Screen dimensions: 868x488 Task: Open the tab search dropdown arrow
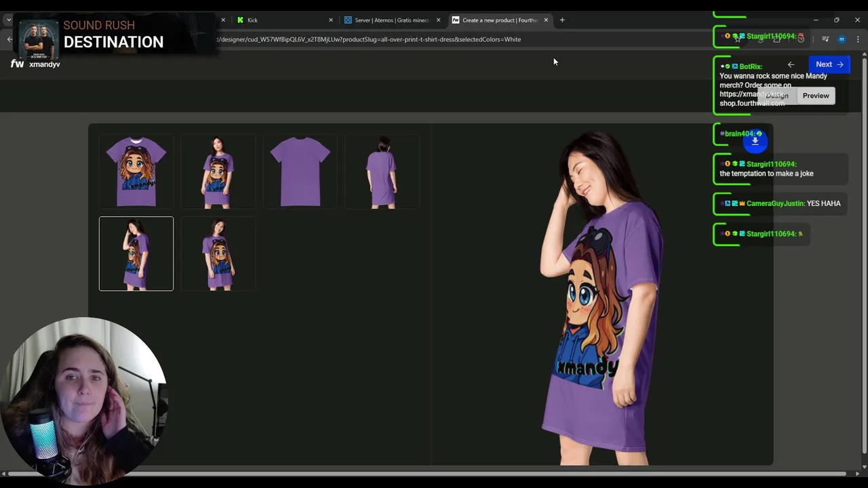[9, 20]
